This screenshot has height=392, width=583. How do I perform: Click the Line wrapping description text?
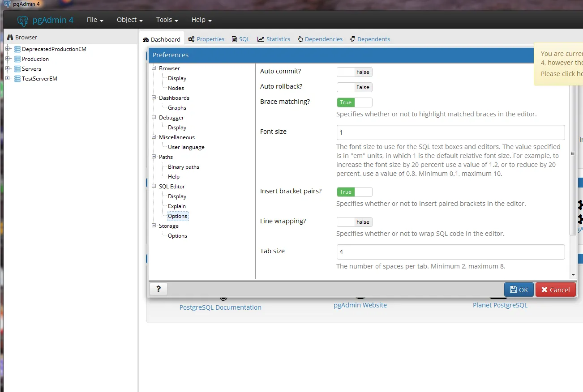420,234
